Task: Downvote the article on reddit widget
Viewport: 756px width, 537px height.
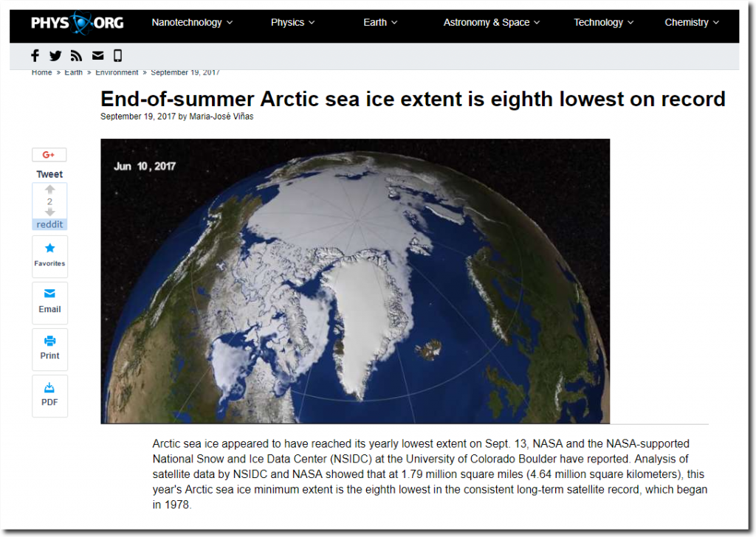Action: [x=49, y=212]
